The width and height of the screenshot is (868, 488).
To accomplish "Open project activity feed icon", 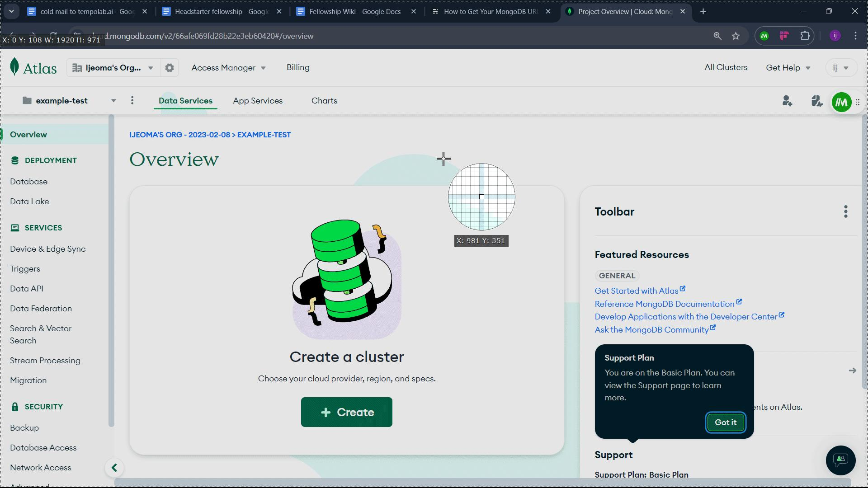I will pos(816,101).
